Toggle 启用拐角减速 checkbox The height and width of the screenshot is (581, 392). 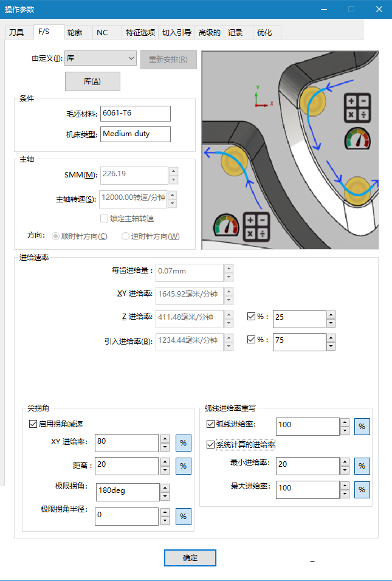click(33, 424)
